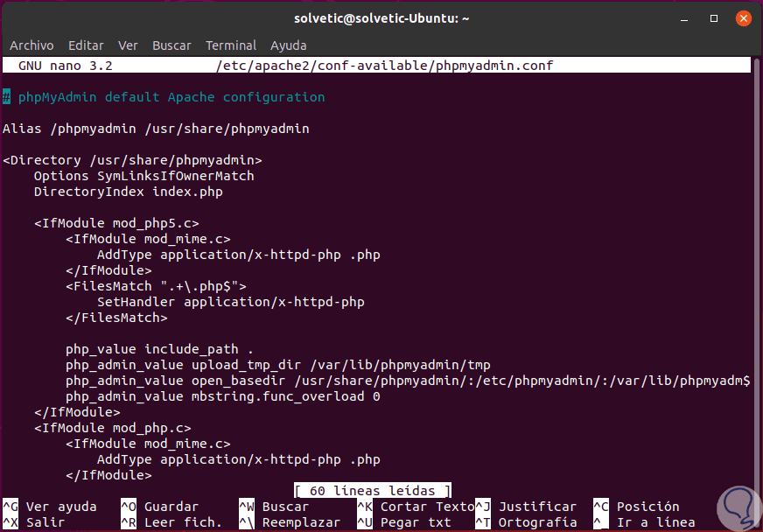The width and height of the screenshot is (763, 532).
Task: Click the <FilesMatch ".+\.php$"> line
Action: pos(157,286)
